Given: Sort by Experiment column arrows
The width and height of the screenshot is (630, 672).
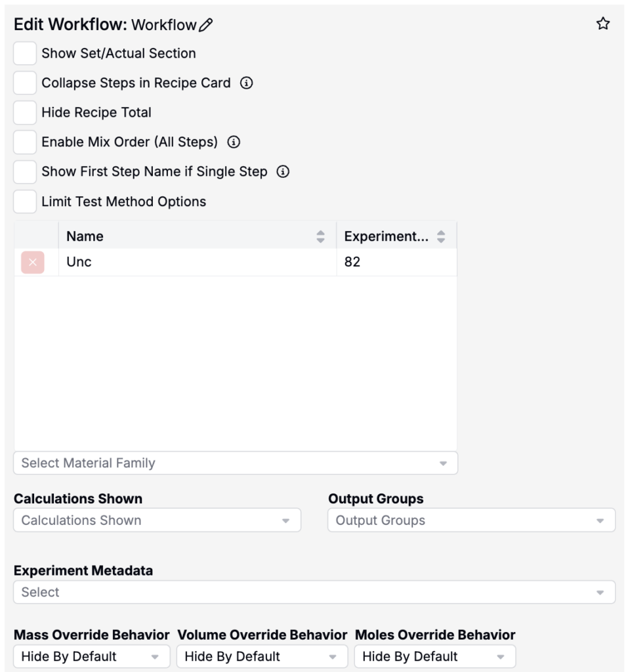Looking at the screenshot, I should (x=441, y=236).
